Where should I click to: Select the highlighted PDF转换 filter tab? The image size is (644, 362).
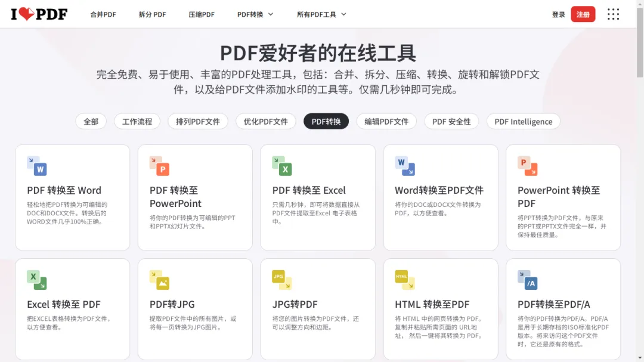coord(326,121)
